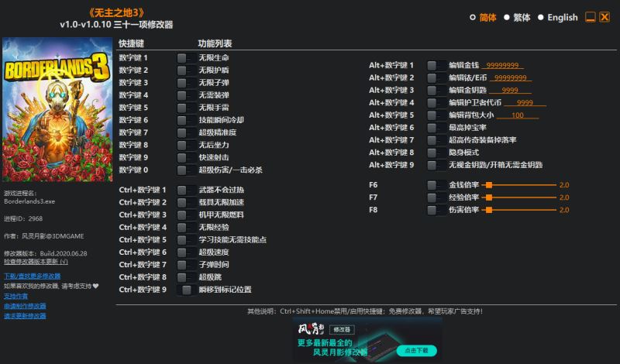Enable 编辑铱/E币 toggle
Image resolution: width=620 pixels, height=364 pixels.
tap(436, 78)
